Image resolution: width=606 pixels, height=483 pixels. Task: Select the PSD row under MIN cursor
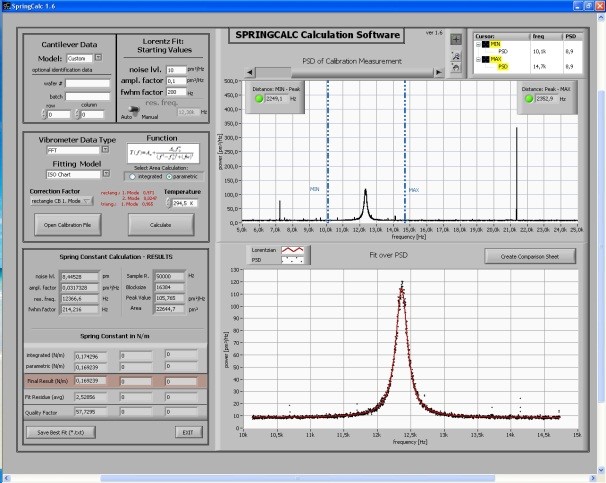coord(503,51)
